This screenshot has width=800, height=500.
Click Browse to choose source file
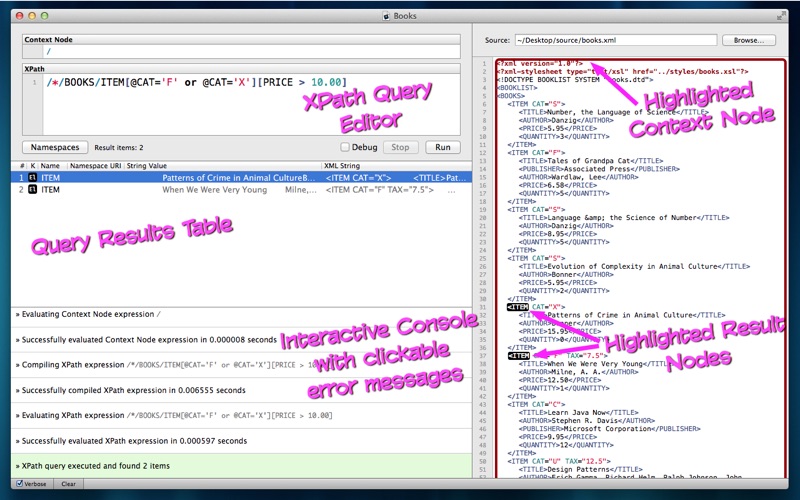point(748,40)
